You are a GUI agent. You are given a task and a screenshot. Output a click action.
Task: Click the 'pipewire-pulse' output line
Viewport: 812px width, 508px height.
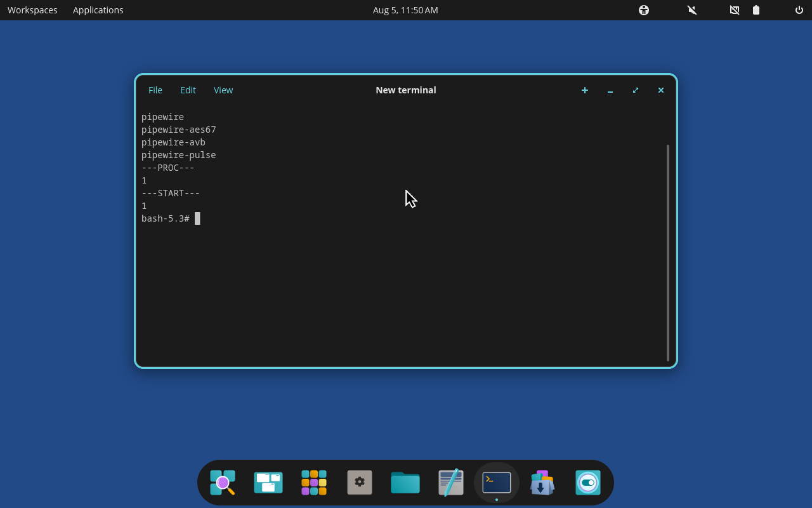[x=179, y=155]
